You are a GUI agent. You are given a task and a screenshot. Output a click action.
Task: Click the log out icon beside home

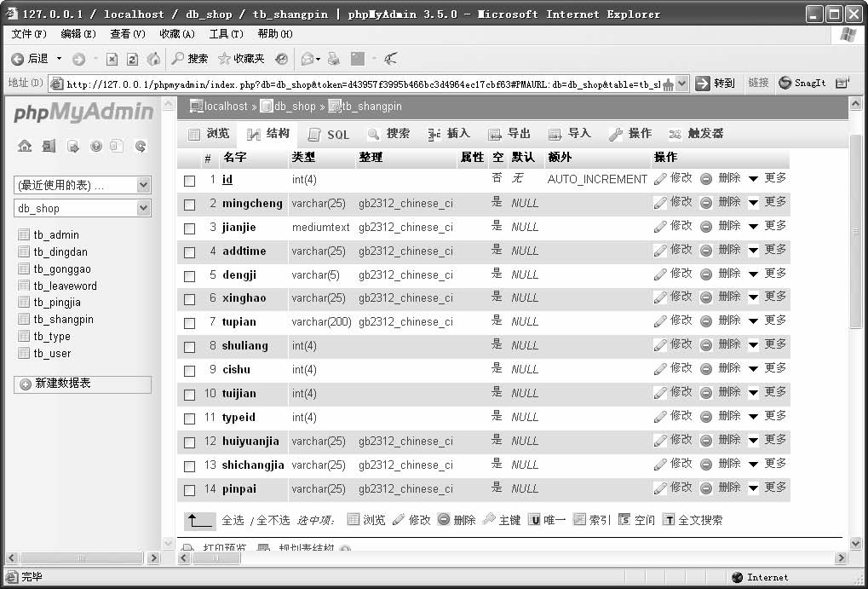coord(49,147)
